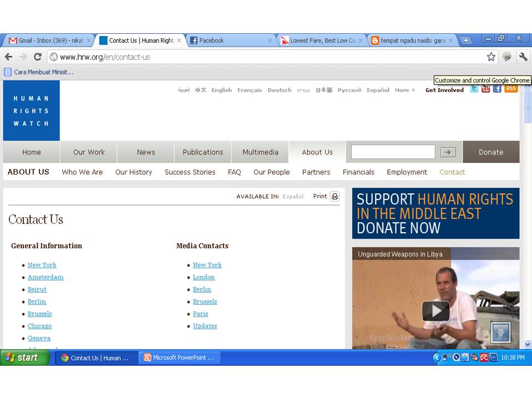532x399 pixels.
Task: View page in Español via Available In
Action: click(x=293, y=196)
